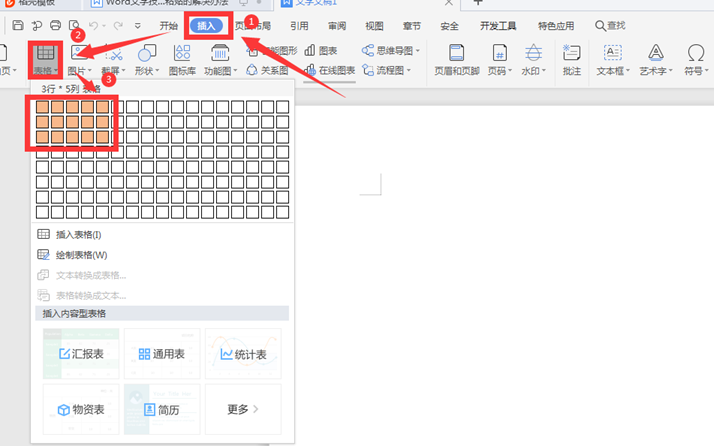
Task: Select the 统计表 table template
Action: 243,354
